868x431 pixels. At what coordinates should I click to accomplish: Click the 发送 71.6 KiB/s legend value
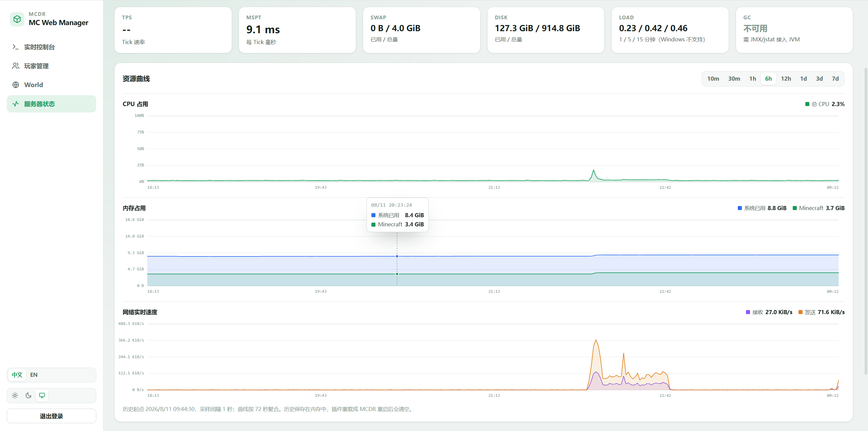click(831, 312)
